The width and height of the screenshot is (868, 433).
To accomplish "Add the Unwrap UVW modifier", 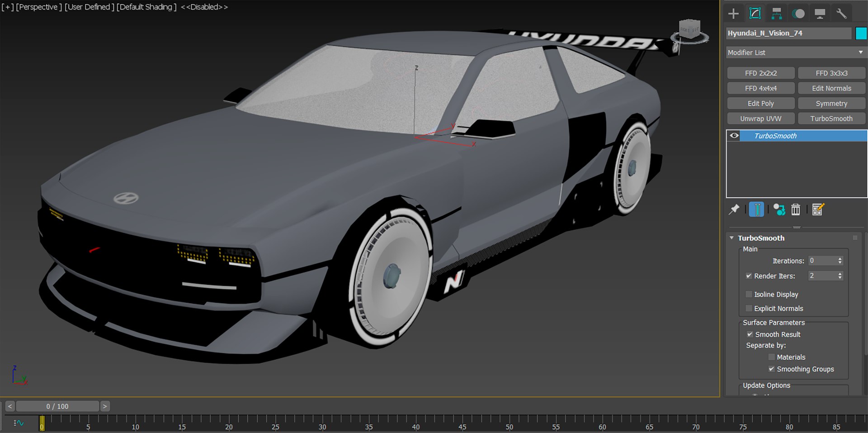I will (x=761, y=119).
